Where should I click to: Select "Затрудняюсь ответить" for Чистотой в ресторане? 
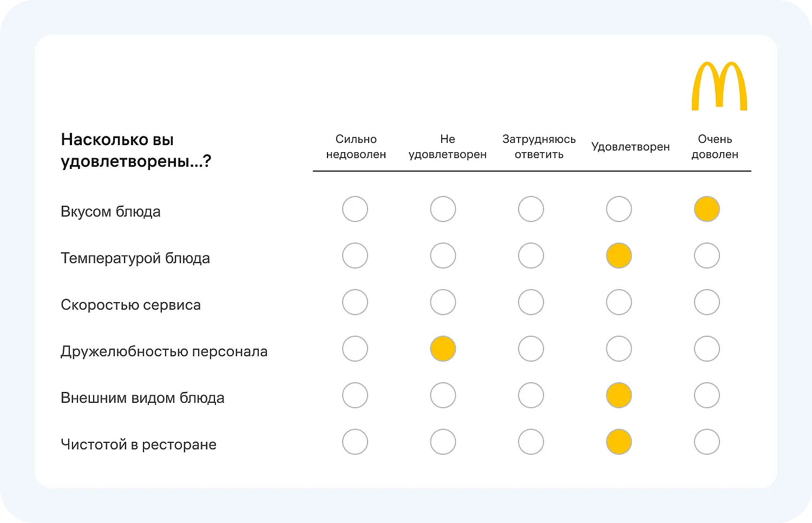tap(531, 442)
